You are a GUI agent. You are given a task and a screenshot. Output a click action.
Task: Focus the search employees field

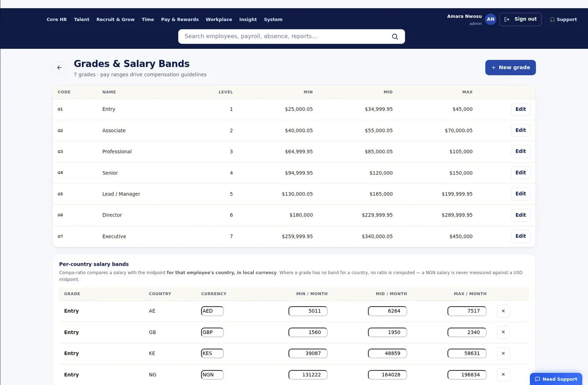click(x=291, y=36)
